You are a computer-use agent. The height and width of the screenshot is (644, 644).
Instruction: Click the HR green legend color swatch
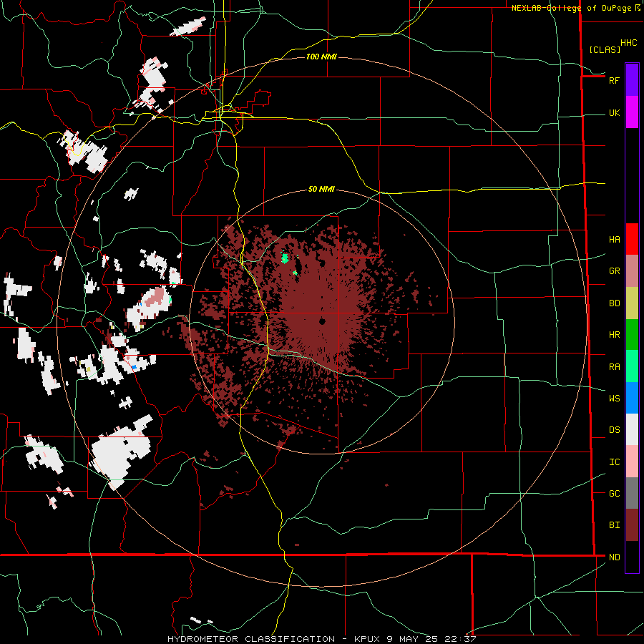(x=632, y=335)
